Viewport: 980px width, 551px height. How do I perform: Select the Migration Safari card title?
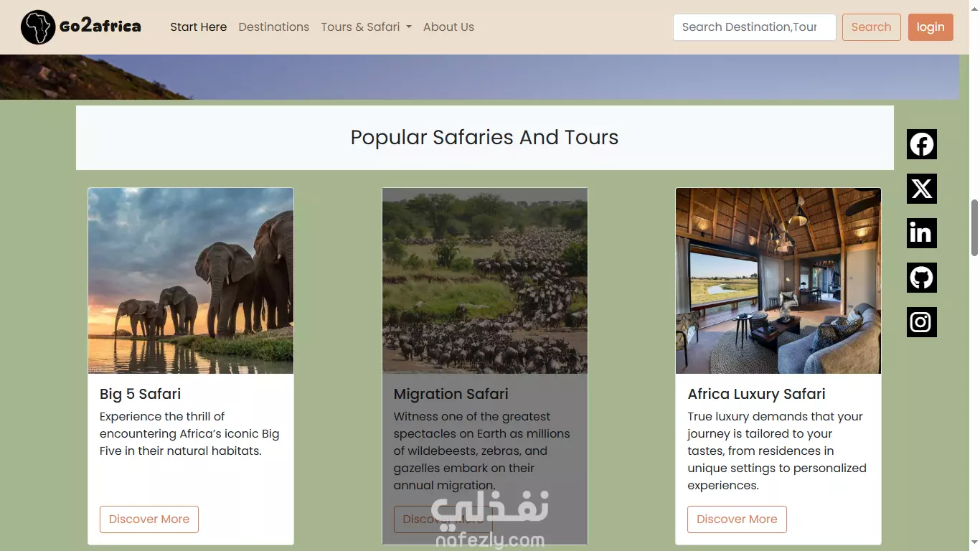[x=451, y=394]
